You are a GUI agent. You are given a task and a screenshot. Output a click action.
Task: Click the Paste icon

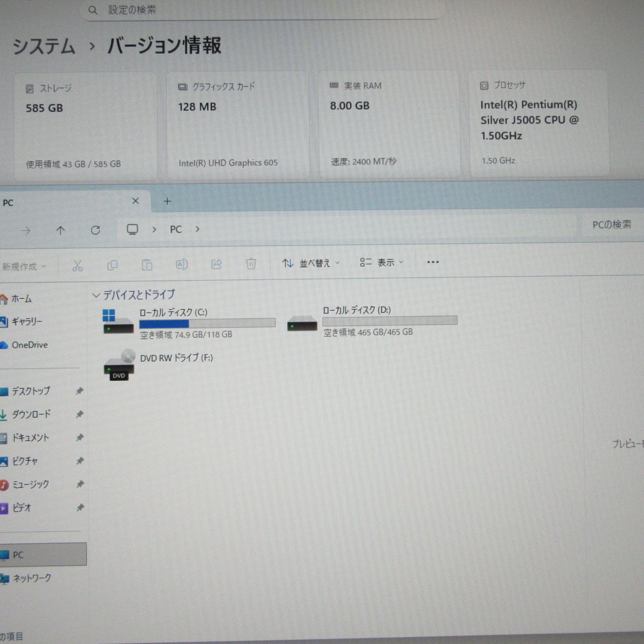tap(147, 265)
